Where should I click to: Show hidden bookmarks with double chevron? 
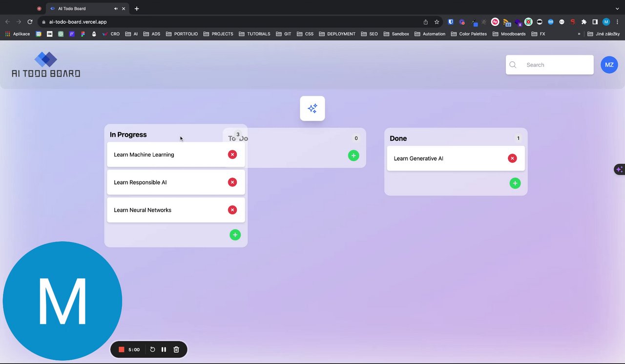579,34
